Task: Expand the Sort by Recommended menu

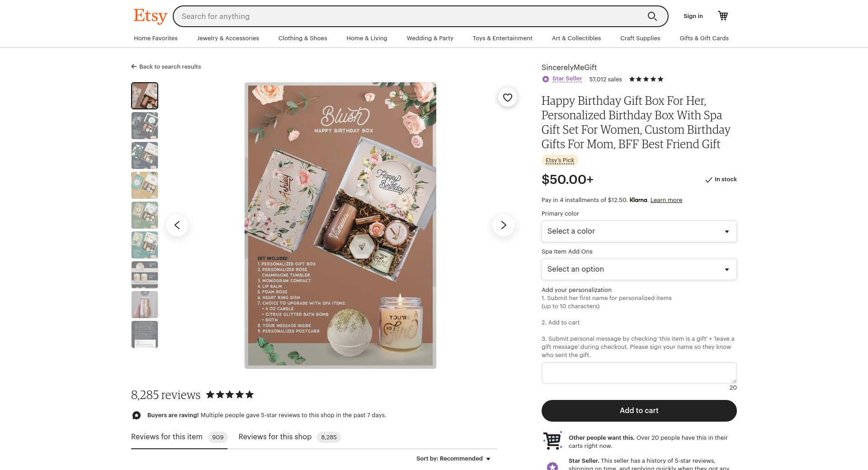Action: pos(453,459)
